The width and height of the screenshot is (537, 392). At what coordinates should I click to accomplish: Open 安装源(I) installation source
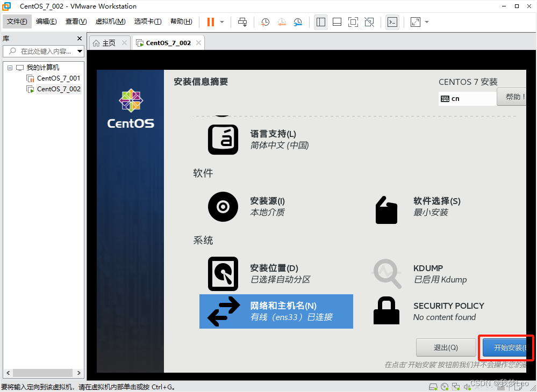[x=247, y=207]
